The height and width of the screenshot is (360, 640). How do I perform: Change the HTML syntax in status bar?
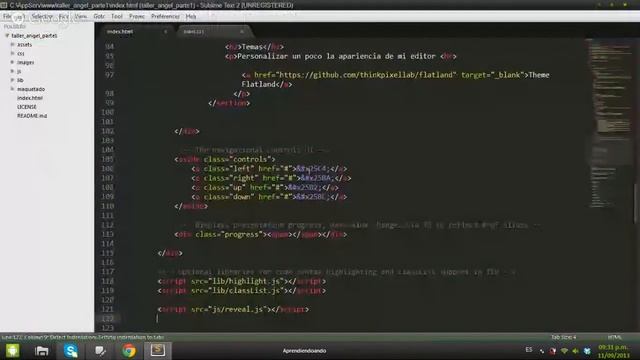(x=614, y=337)
